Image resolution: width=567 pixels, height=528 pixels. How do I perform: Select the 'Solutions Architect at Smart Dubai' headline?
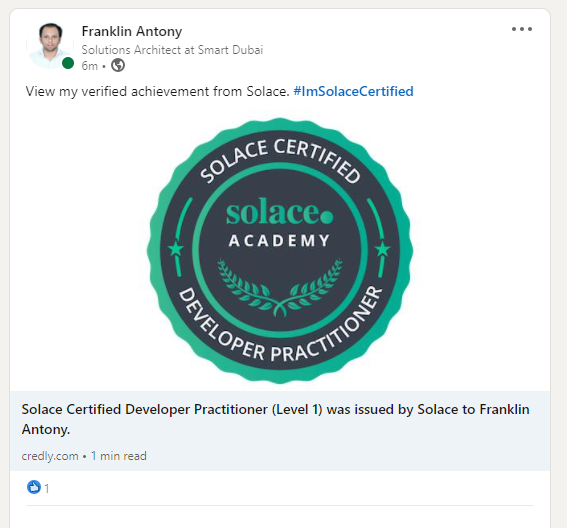pyautogui.click(x=172, y=50)
